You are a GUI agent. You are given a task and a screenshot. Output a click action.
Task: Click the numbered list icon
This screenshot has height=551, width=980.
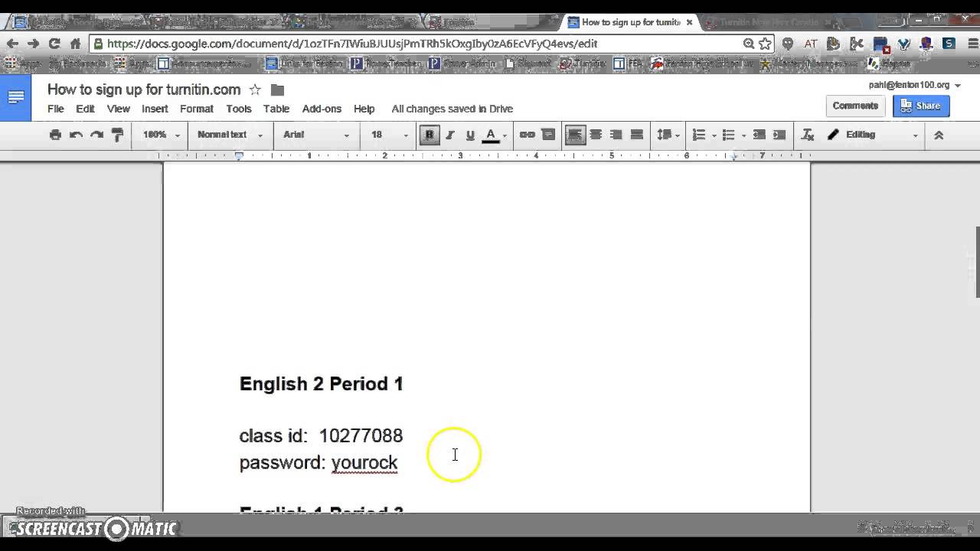pos(698,135)
